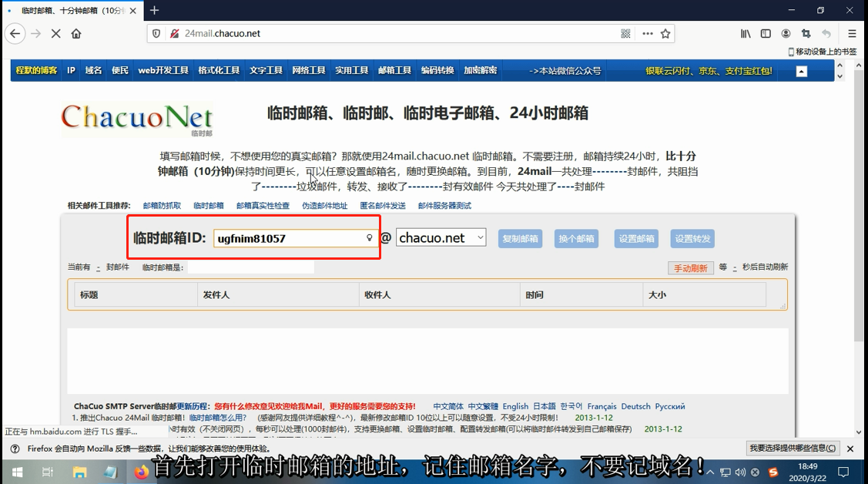Open the 文字工具 menu

pyautogui.click(x=266, y=70)
